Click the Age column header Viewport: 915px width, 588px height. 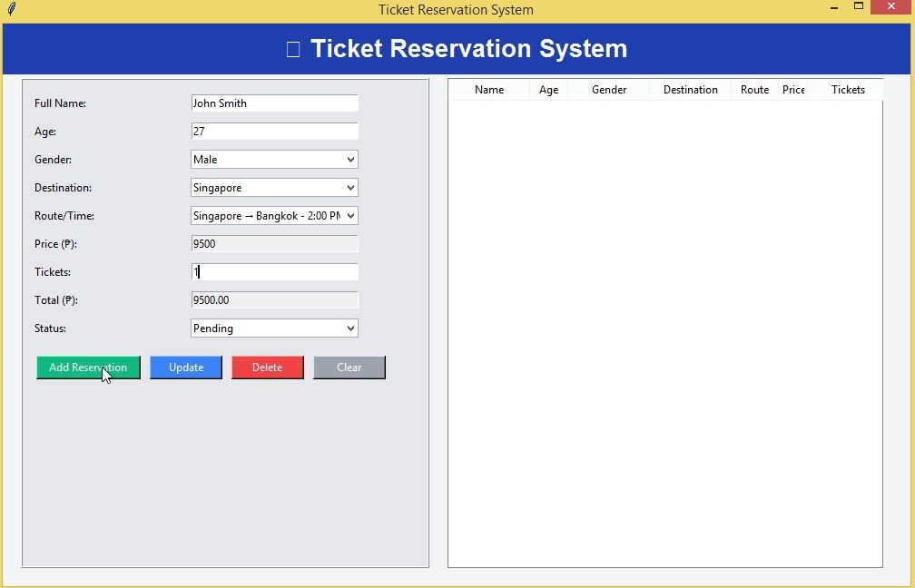tap(548, 90)
